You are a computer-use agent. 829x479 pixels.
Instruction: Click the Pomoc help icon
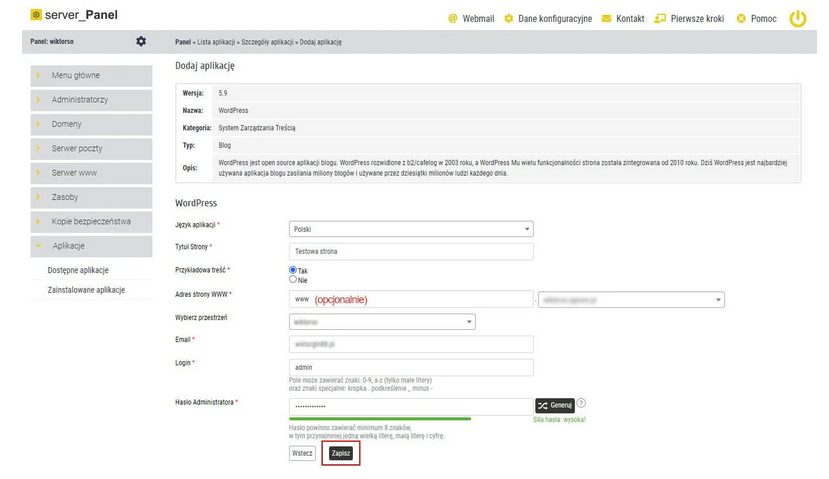click(741, 18)
